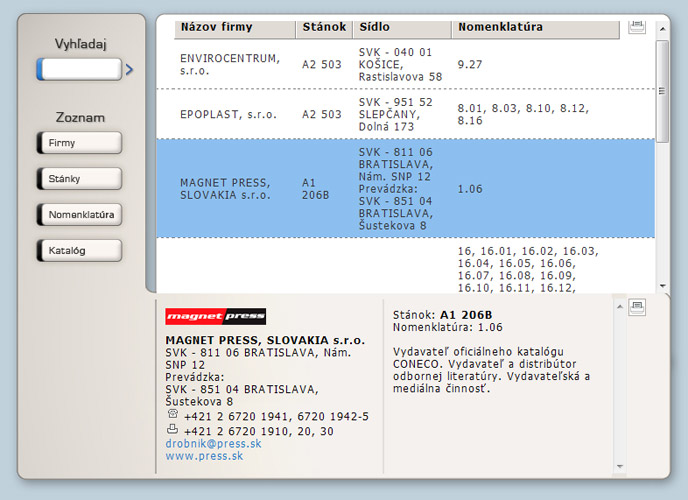688x500 pixels.
Task: Click nomenclature 1.06 in the highlighted row
Action: tap(469, 189)
